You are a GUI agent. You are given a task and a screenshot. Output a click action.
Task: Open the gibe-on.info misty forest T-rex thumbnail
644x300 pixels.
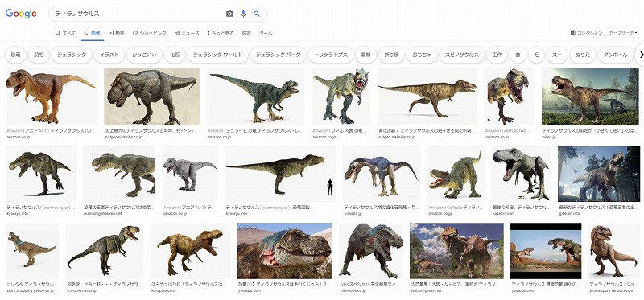[x=598, y=175]
